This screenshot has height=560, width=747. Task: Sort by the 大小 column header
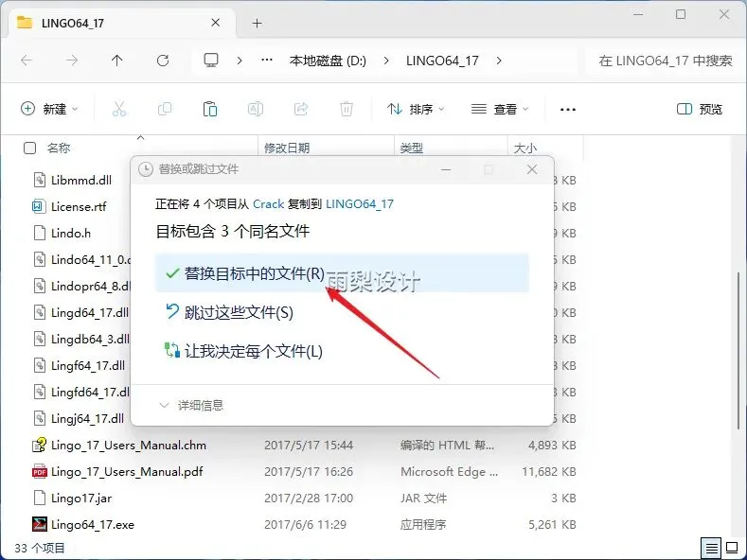click(x=525, y=149)
